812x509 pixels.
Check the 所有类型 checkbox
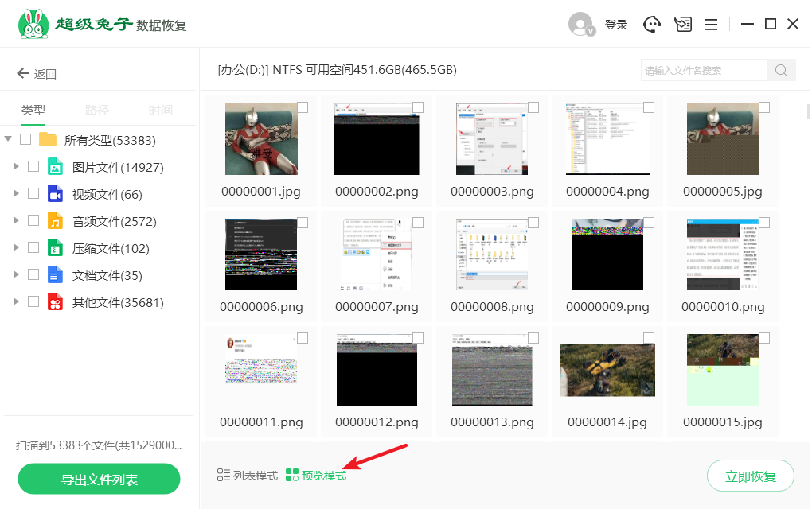25,140
